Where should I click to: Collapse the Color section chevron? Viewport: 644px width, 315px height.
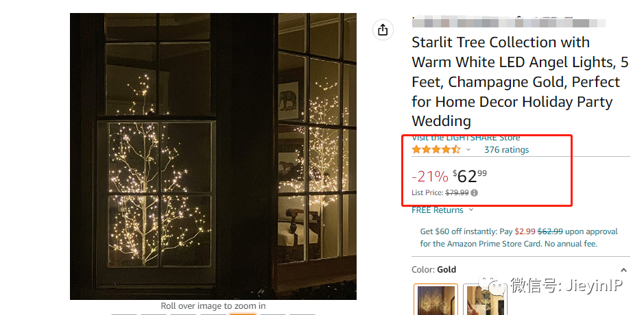623,270
